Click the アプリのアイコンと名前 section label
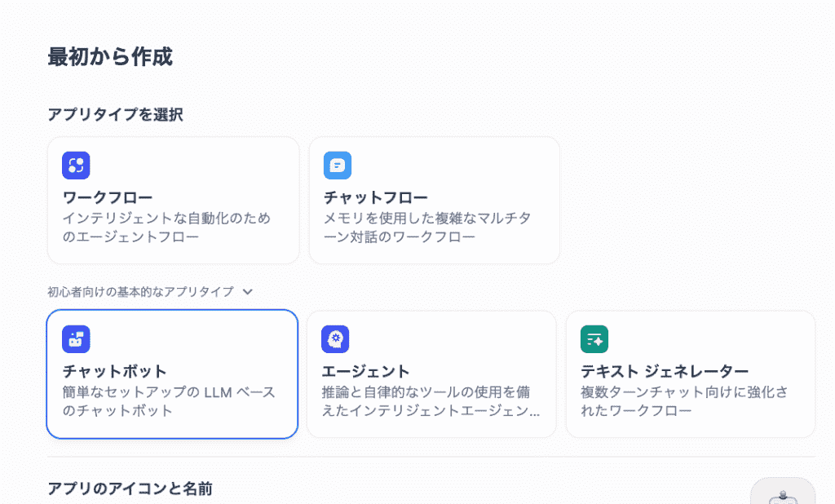The width and height of the screenshot is (835, 504). [130, 489]
